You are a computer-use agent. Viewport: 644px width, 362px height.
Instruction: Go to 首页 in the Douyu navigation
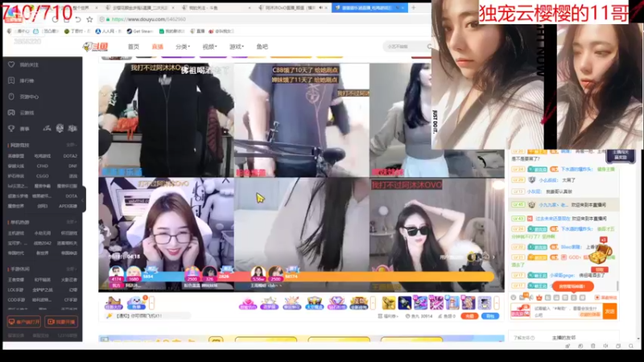[x=134, y=47]
